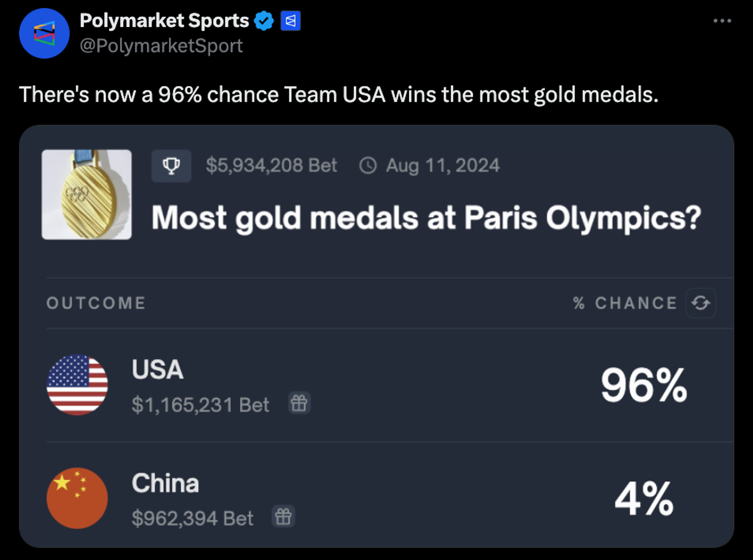Open the three-dot more options menu

722,21
